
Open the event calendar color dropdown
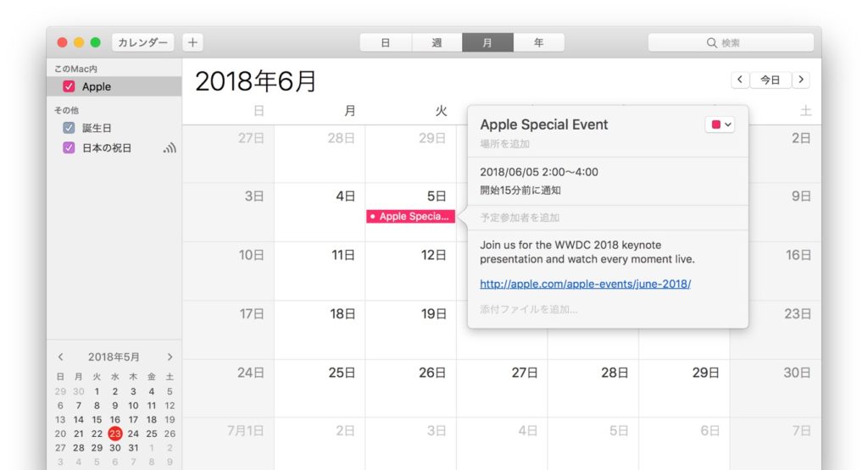720,124
